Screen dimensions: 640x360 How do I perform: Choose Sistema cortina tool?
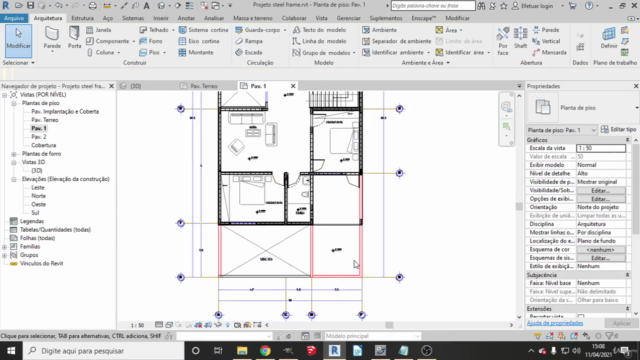tap(204, 30)
